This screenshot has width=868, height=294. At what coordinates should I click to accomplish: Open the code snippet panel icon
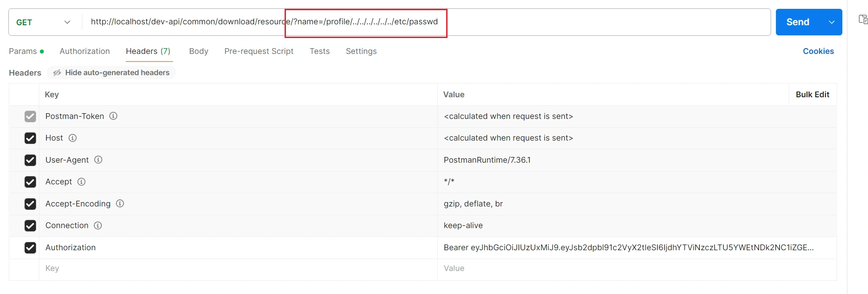[863, 19]
